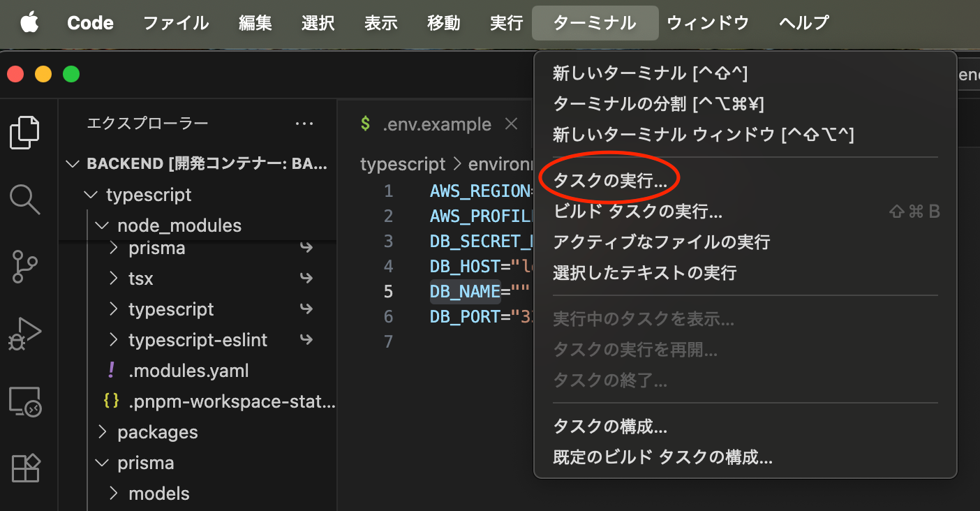The width and height of the screenshot is (980, 511).
Task: Choose 新しいターミナル from the menu
Action: pyautogui.click(x=649, y=73)
